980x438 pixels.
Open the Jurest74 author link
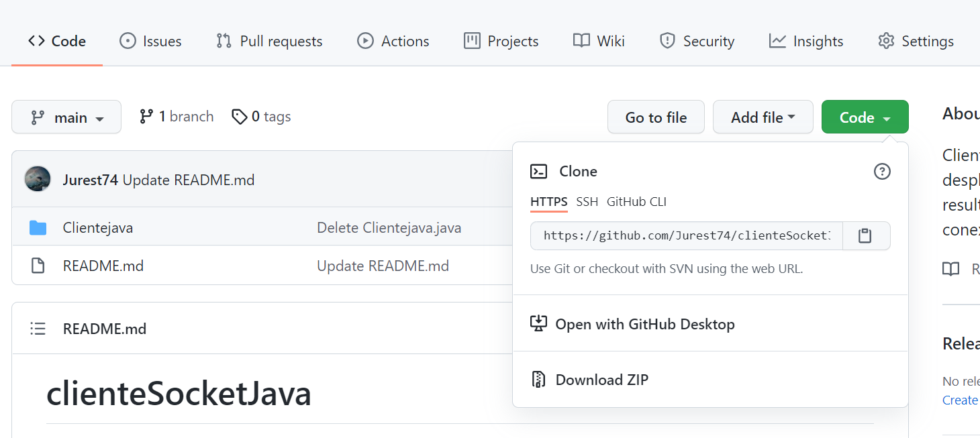coord(90,180)
